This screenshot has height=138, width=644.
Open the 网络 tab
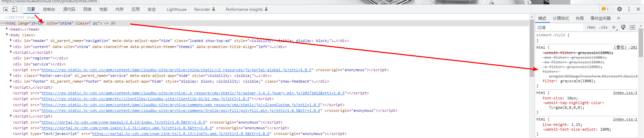87,9
